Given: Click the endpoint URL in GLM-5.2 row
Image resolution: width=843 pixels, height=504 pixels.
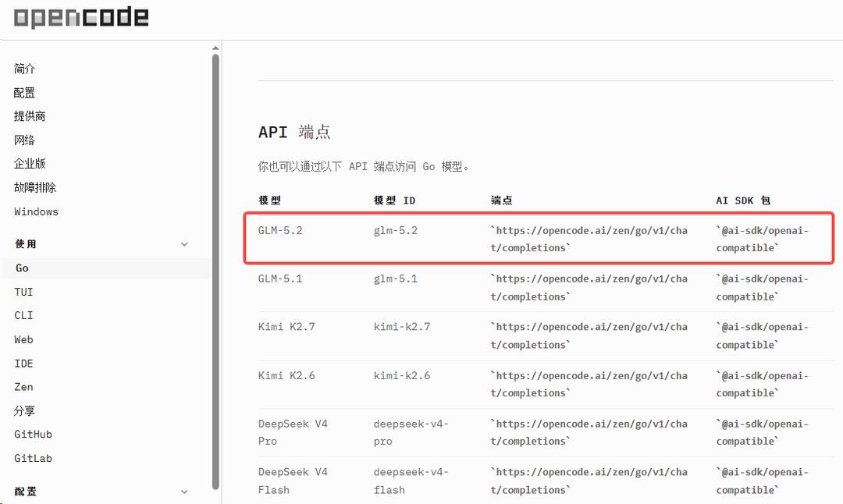Looking at the screenshot, I should pyautogui.click(x=589, y=239).
